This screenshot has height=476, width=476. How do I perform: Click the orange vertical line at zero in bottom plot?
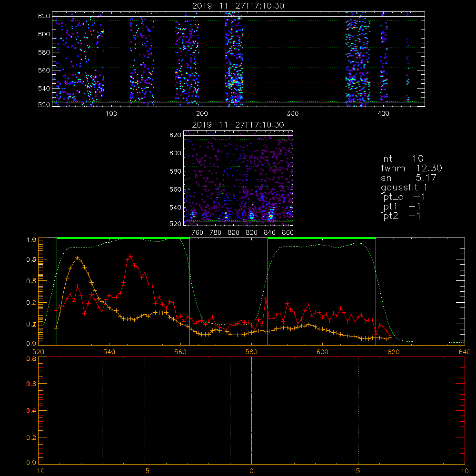tap(252, 410)
